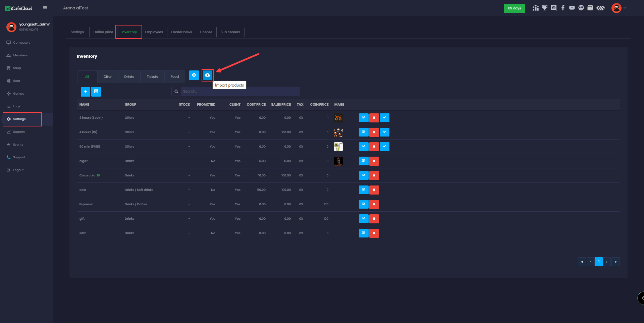Toggle the checkmark on 4 hours offer
The image size is (644, 323).
(384, 132)
